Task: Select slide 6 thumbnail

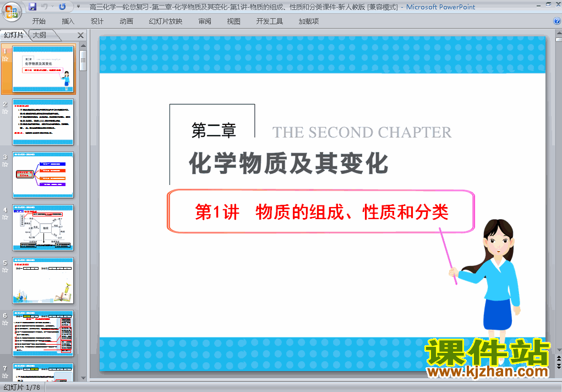Action: tap(43, 333)
